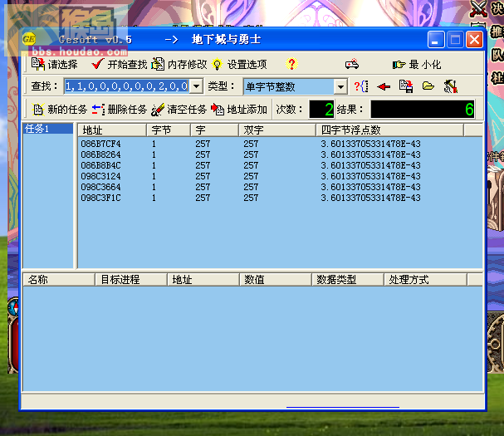Click the red left arrow icon

coord(384,86)
